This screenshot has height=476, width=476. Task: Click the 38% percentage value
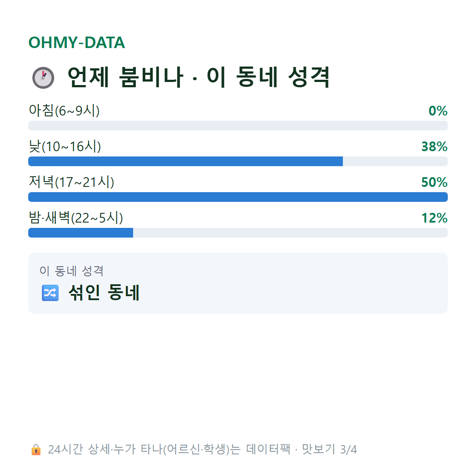[x=435, y=147]
